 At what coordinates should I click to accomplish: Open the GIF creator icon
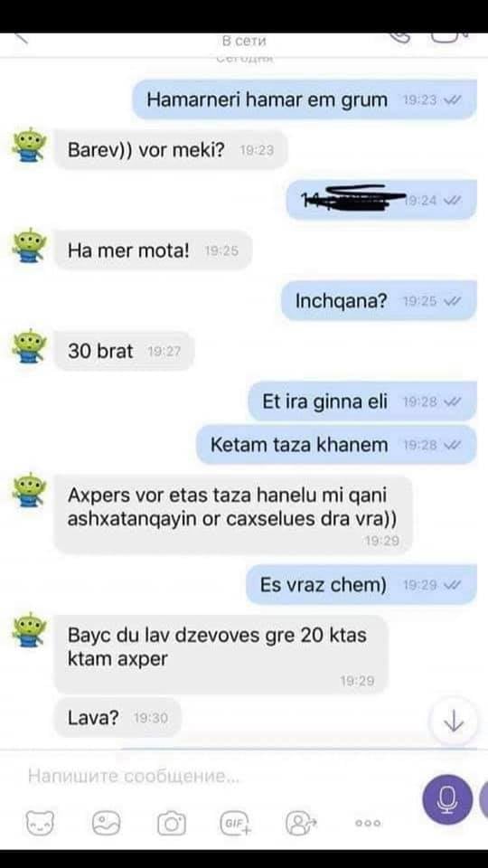click(236, 823)
